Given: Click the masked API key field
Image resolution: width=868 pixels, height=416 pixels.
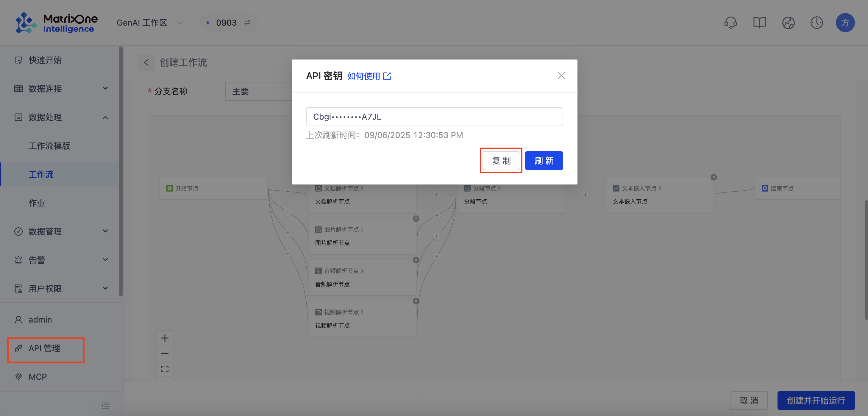Looking at the screenshot, I should point(434,117).
